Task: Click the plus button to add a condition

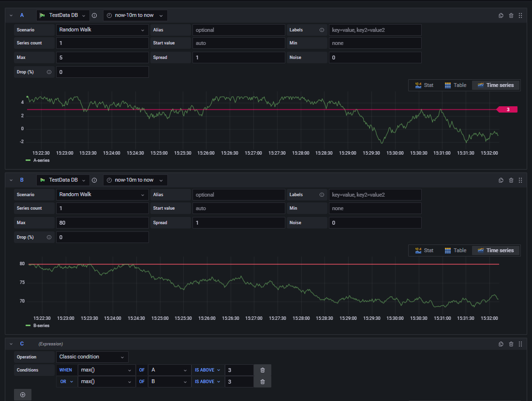Action: 22,395
